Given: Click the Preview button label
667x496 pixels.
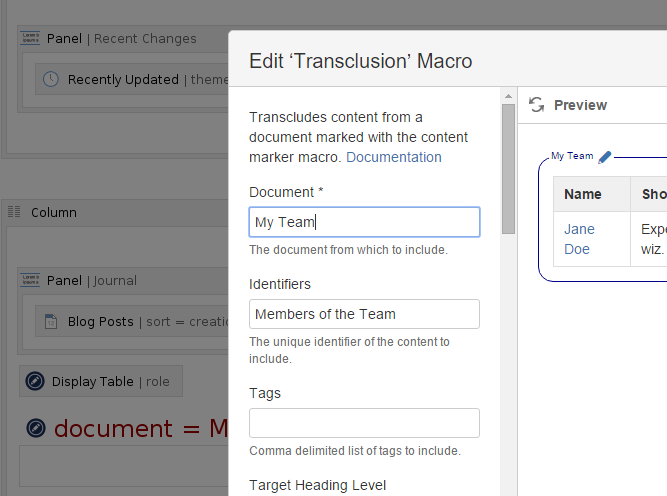Looking at the screenshot, I should 580,105.
